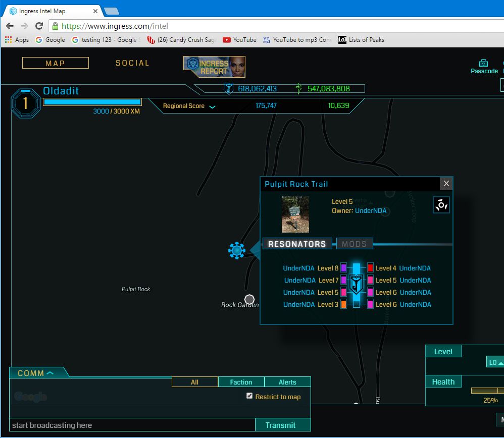Screen dimensions: 504x438
Task: Open the L0 level filter dropdown
Action: pos(495,362)
